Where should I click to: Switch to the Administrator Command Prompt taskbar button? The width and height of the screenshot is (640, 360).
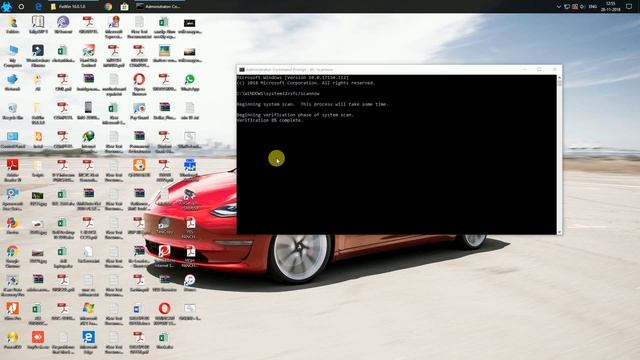[x=159, y=6]
